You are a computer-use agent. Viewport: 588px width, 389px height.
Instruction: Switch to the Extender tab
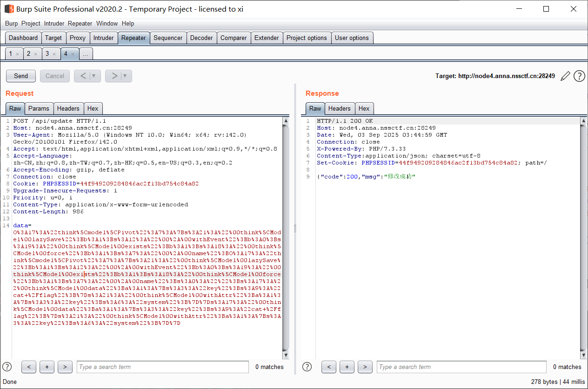[267, 38]
